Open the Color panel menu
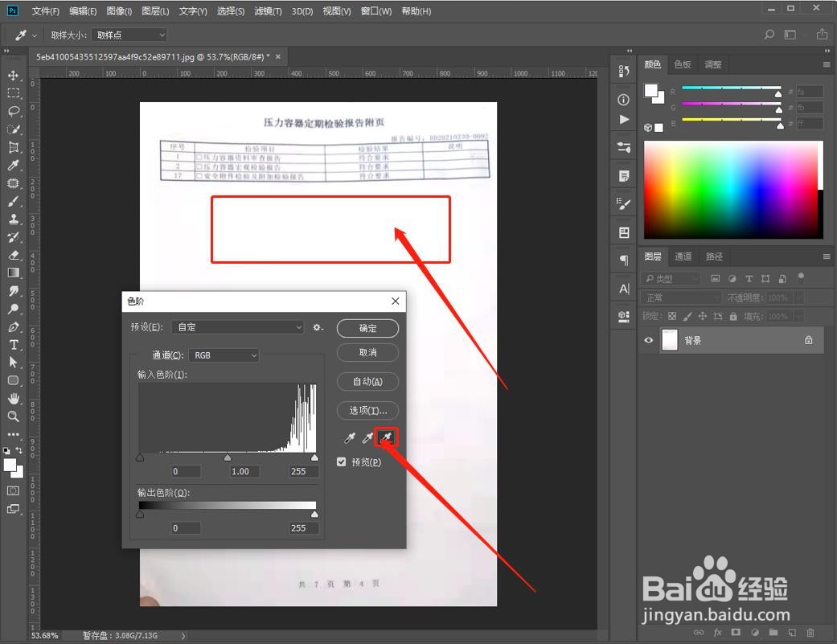 point(827,64)
